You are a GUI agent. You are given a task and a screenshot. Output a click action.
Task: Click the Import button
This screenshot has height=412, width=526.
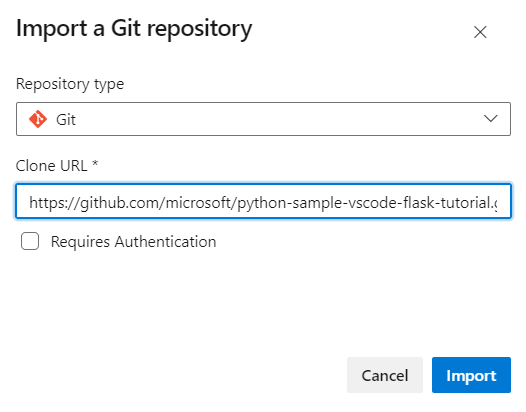(x=471, y=375)
